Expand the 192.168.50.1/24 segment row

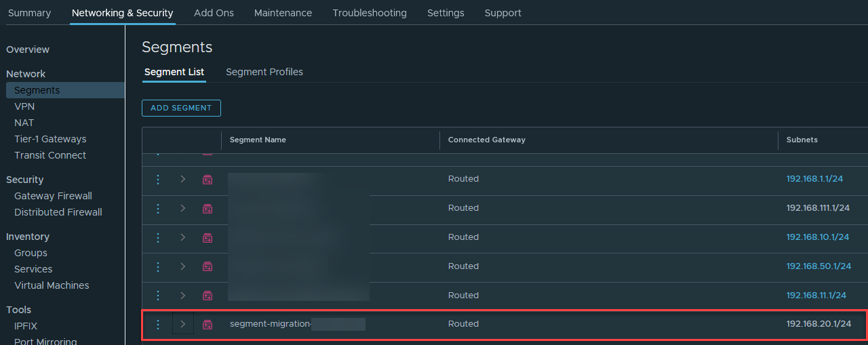pos(182,266)
